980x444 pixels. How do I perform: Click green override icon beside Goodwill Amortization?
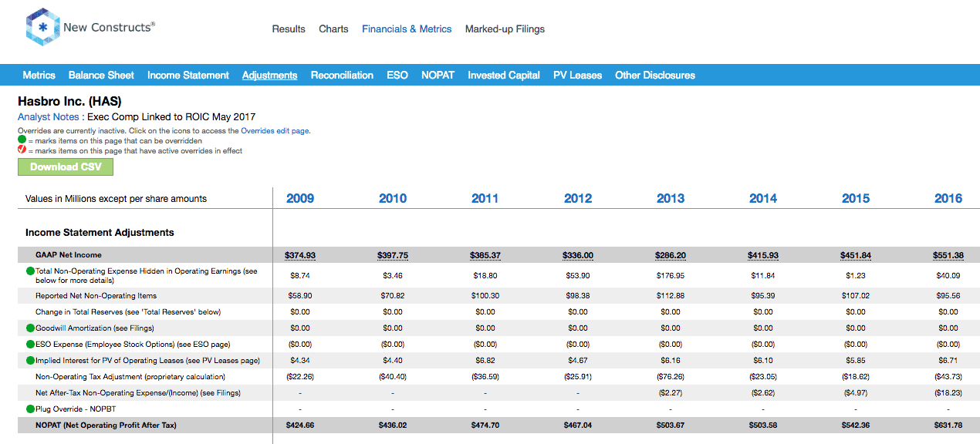[x=31, y=328]
